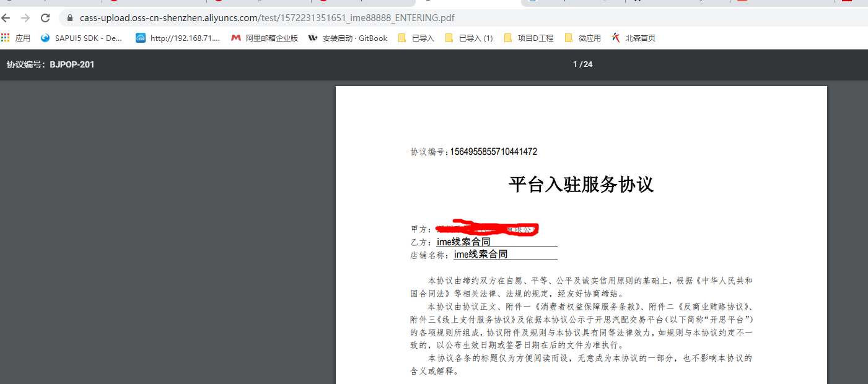Click the page number 1 / 24 field
Image resolution: width=868 pixels, height=384 pixels.
click(582, 64)
